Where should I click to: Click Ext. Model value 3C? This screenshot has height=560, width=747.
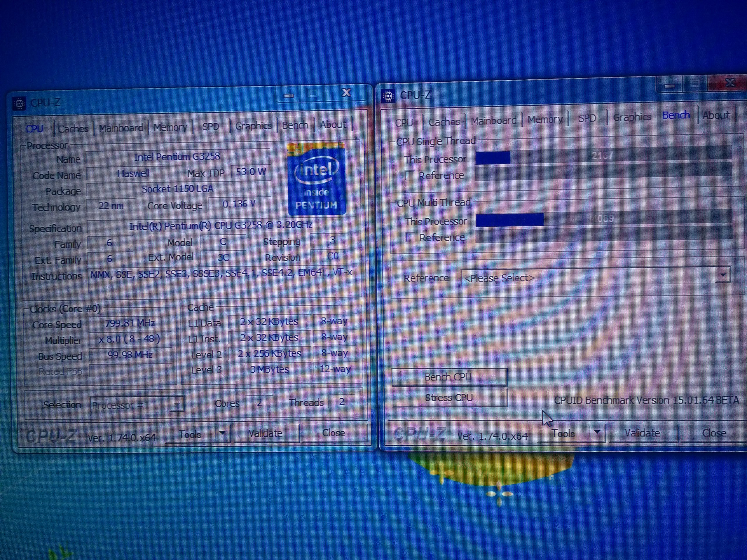pyautogui.click(x=223, y=258)
